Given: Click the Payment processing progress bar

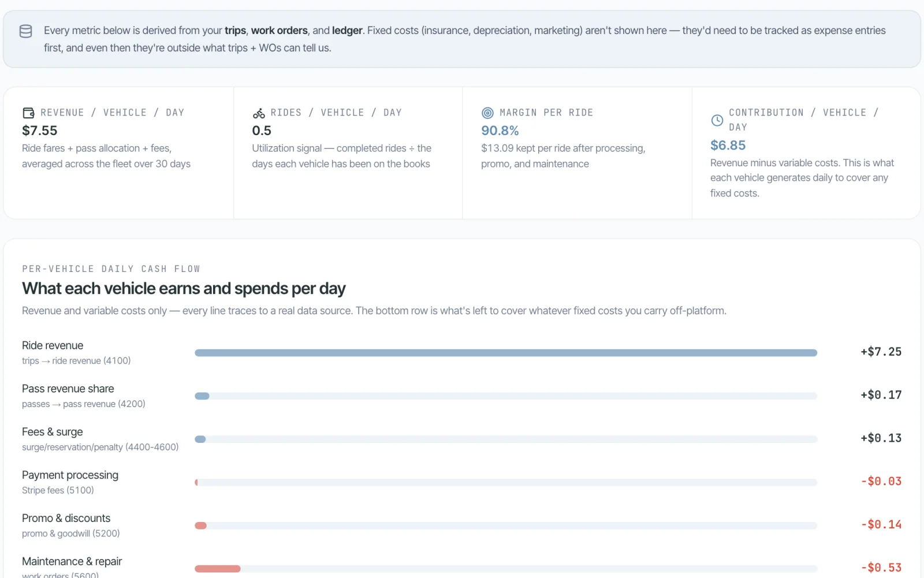Looking at the screenshot, I should (x=506, y=482).
